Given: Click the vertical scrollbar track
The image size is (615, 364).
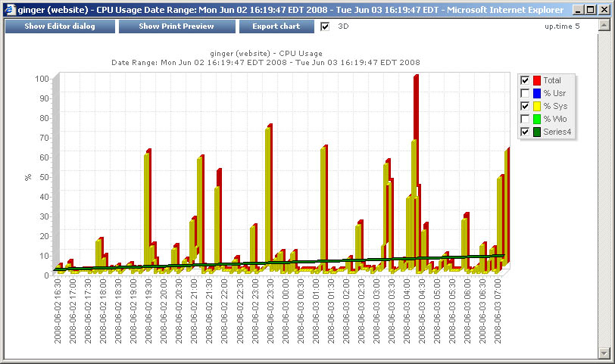Looking at the screenshot, I should (604, 190).
